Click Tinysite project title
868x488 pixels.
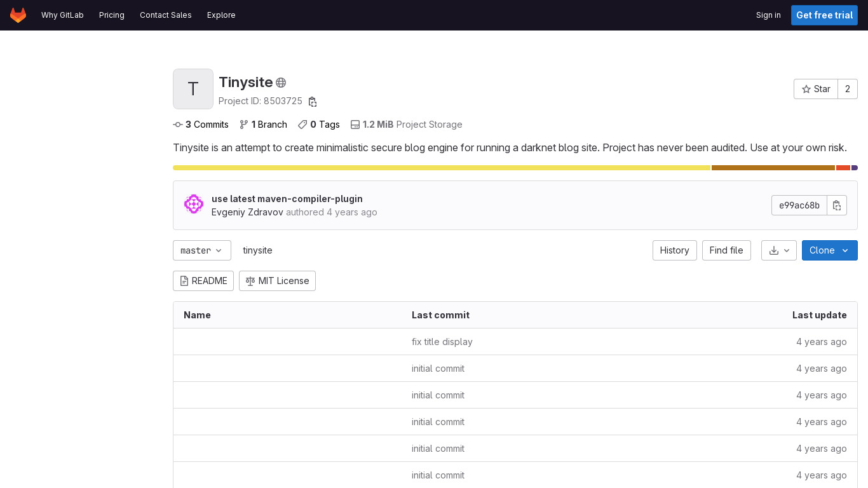[246, 83]
